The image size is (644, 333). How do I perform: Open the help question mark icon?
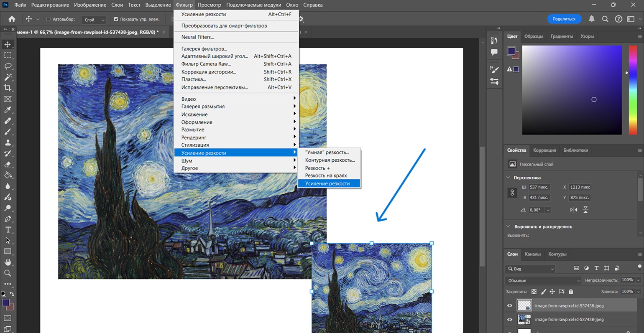coord(618,19)
